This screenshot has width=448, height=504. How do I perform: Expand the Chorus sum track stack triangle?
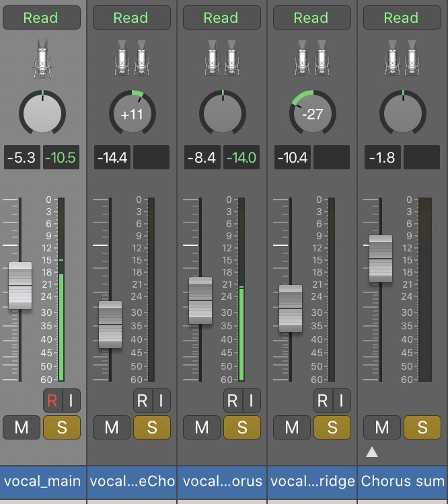(371, 452)
